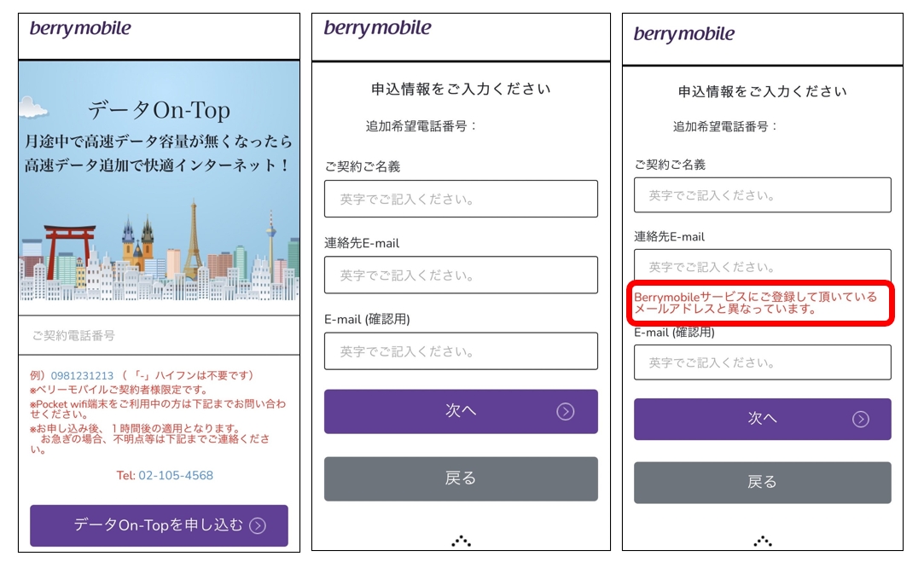Click 追加希望電話番号 label on right screen
The image size is (924, 562).
pos(725,127)
